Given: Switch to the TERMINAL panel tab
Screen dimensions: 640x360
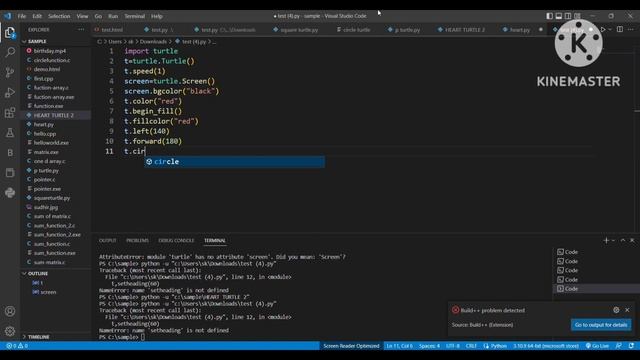Looking at the screenshot, I should tap(215, 240).
